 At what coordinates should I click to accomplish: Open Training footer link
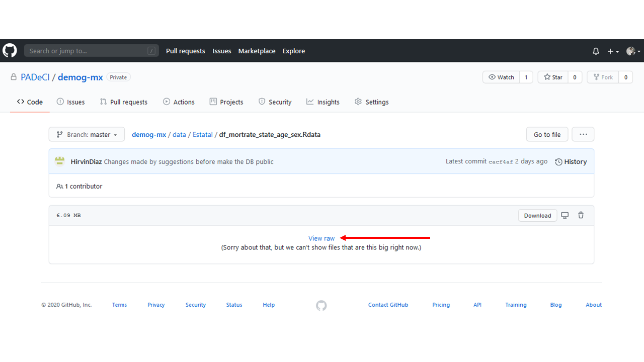pos(516,305)
